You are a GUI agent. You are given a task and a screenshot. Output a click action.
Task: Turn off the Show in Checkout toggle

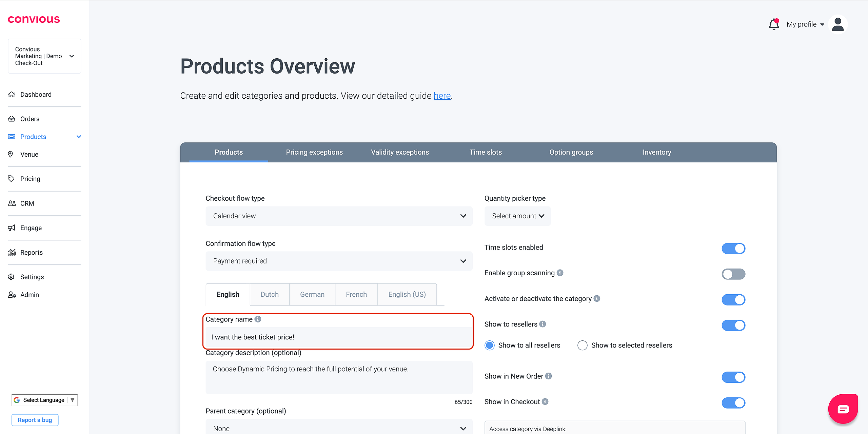(733, 402)
